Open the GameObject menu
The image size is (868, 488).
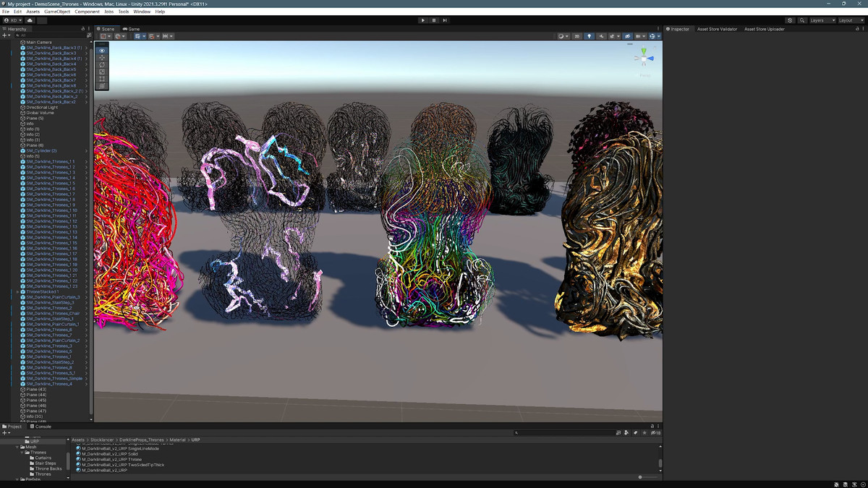pos(56,12)
